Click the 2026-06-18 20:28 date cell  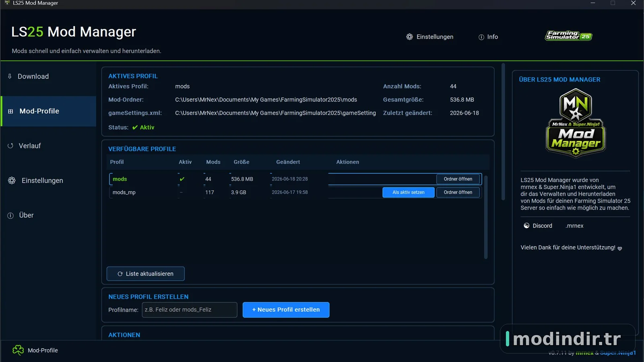[290, 179]
